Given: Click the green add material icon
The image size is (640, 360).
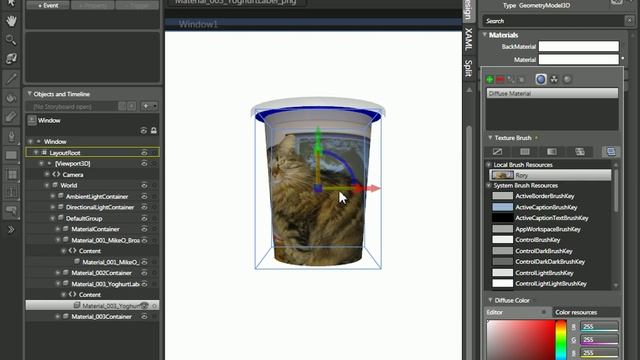Looking at the screenshot, I should pos(490,80).
